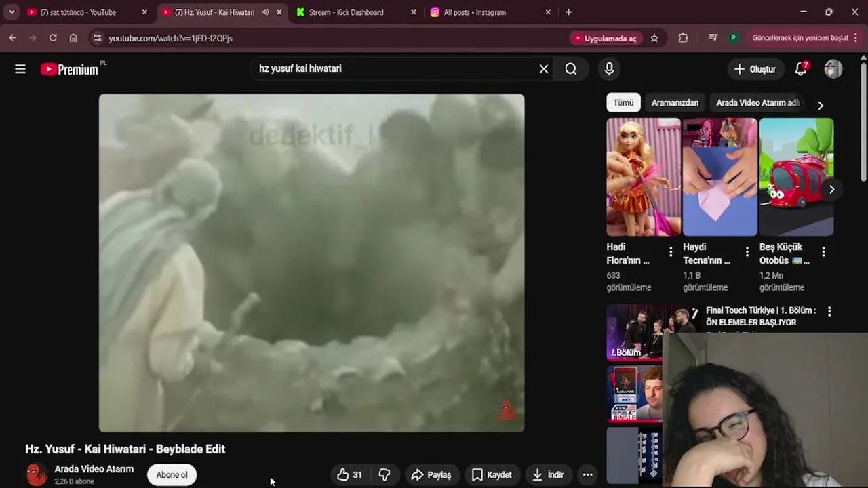This screenshot has height=488, width=868.
Task: Open browser extensions puzzle icon
Action: tap(683, 38)
